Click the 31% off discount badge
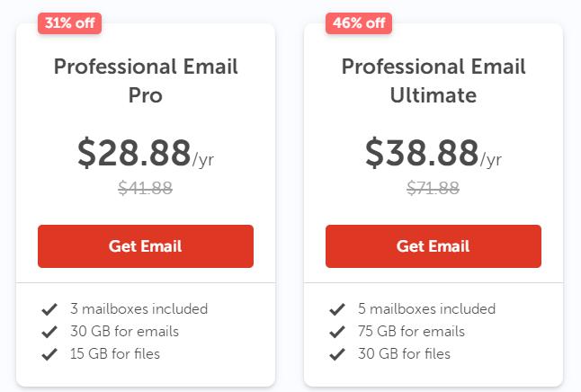Image resolution: width=581 pixels, height=392 pixels. [69, 22]
